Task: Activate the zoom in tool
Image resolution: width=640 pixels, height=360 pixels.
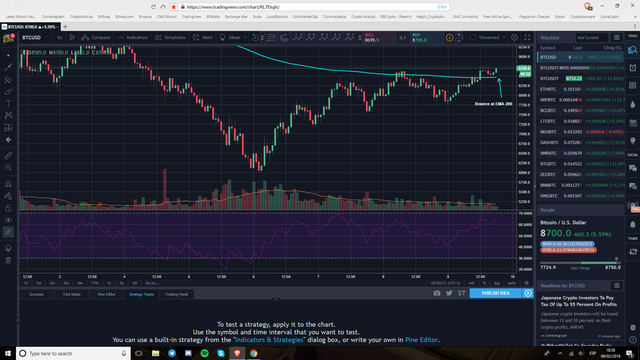Action: pos(8,168)
